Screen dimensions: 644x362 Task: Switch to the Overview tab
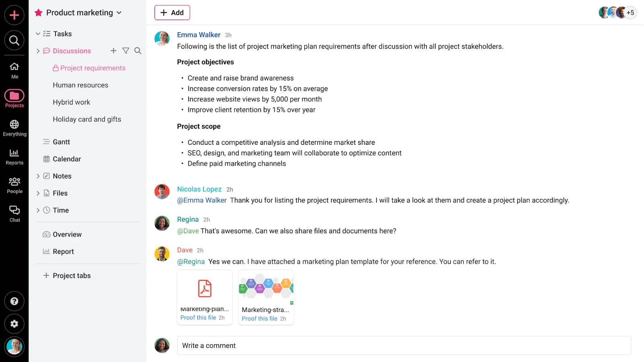coord(67,234)
